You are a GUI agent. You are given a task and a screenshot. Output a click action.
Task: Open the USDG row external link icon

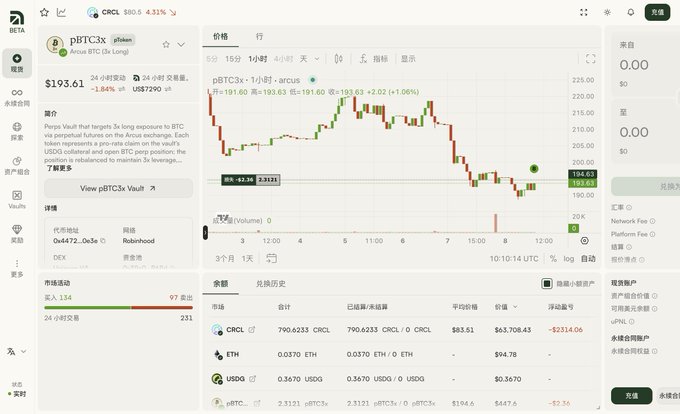252,378
